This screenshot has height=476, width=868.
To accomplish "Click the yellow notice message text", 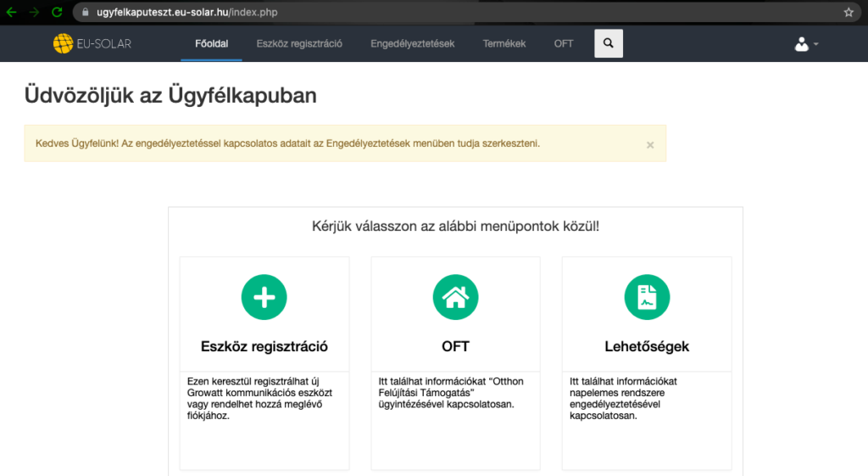I will (x=287, y=143).
